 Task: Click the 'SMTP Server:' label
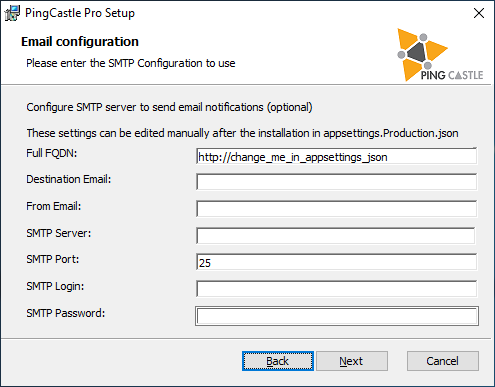point(59,233)
